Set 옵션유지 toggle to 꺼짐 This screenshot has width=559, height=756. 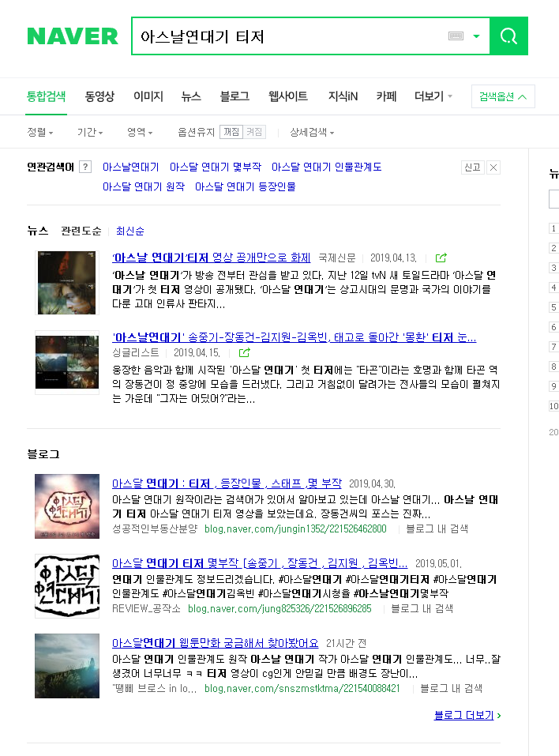coord(231,132)
